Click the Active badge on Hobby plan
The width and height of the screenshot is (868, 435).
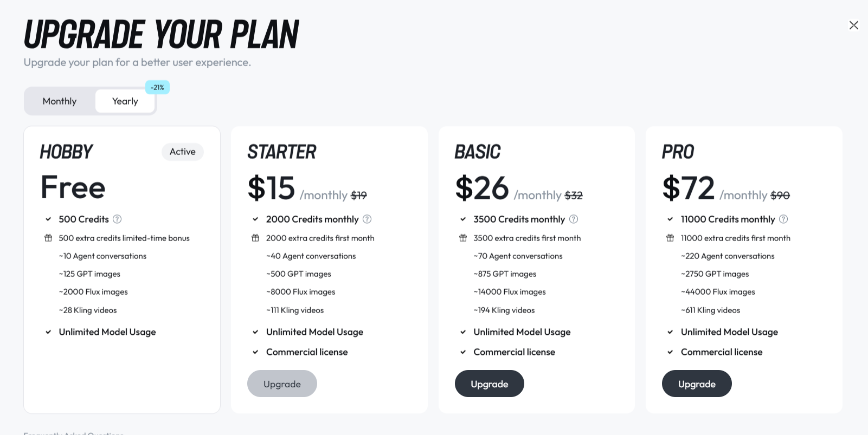pyautogui.click(x=183, y=152)
